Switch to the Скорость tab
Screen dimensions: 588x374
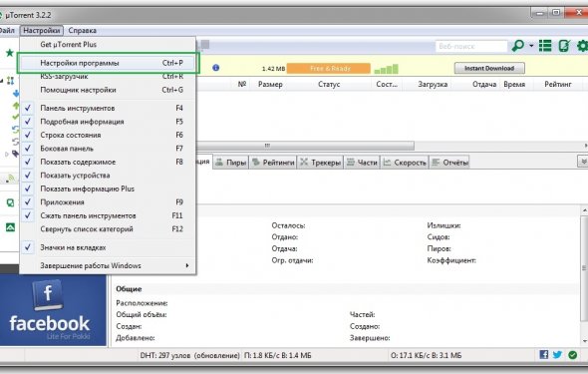(405, 163)
